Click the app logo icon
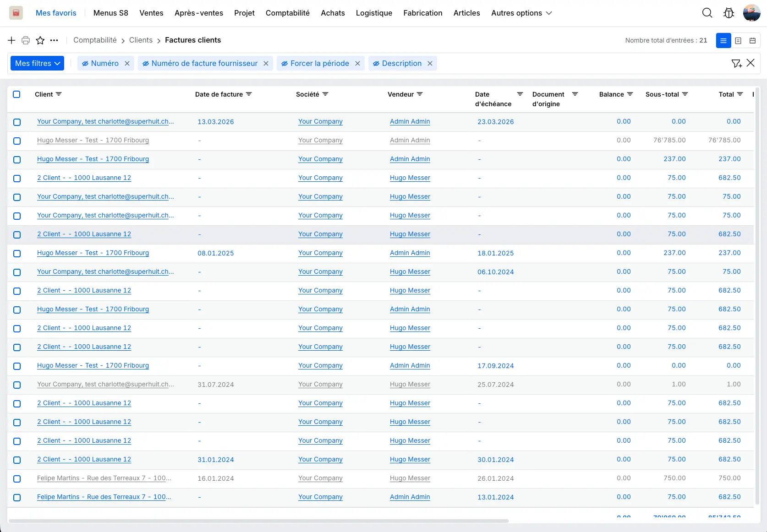The width and height of the screenshot is (767, 532). pos(16,13)
